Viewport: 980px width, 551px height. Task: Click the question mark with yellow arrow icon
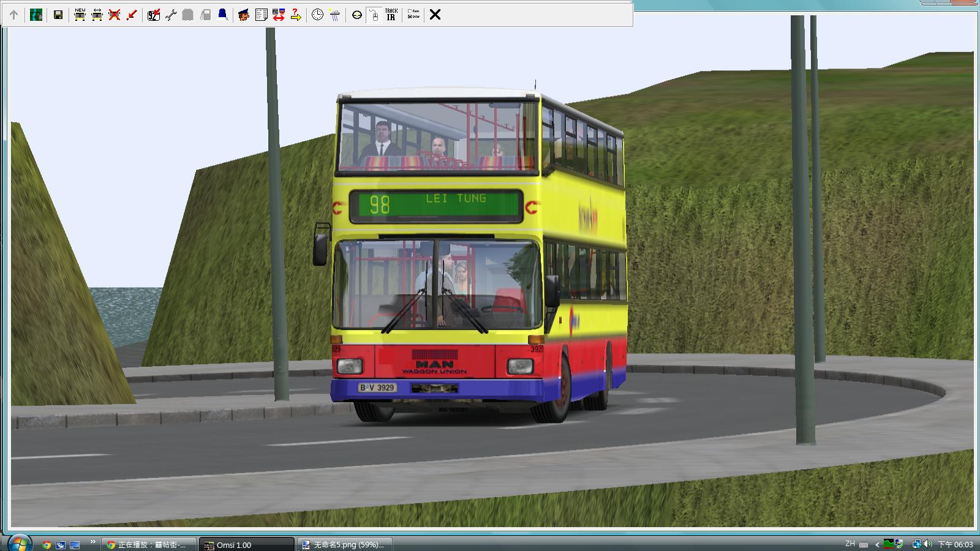(x=296, y=15)
